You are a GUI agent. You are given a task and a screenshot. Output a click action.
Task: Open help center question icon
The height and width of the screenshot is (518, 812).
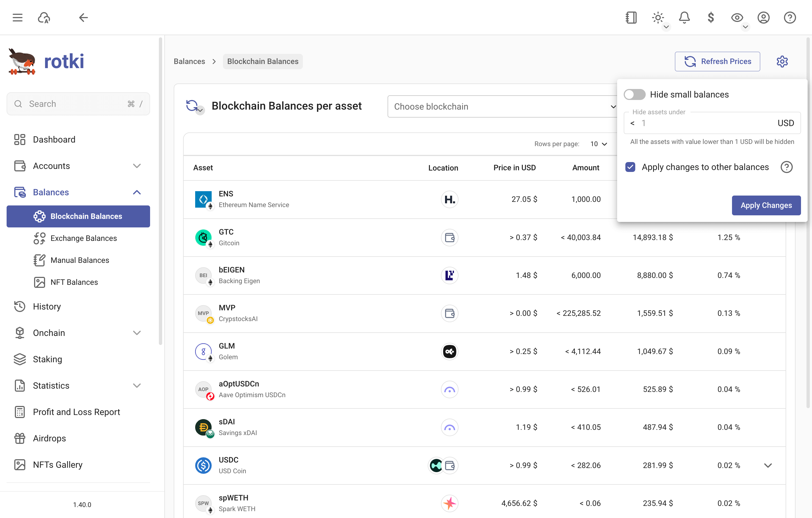(x=790, y=18)
